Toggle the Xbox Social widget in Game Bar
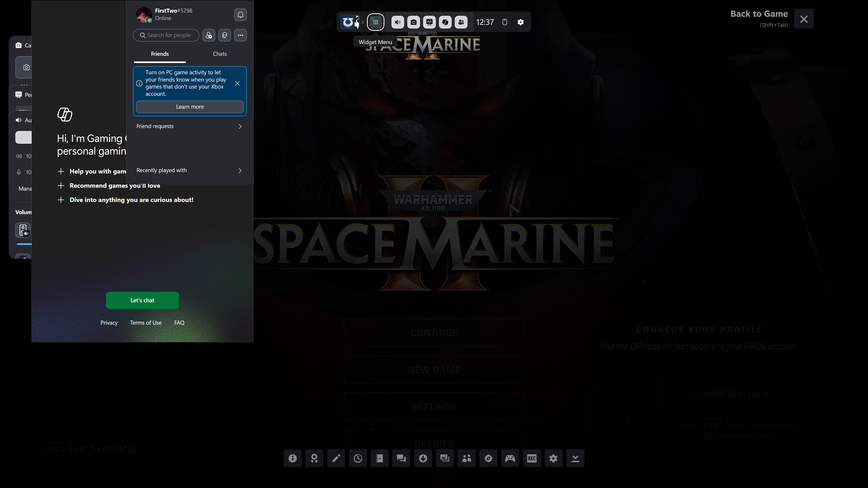The height and width of the screenshot is (488, 868). coord(461,22)
